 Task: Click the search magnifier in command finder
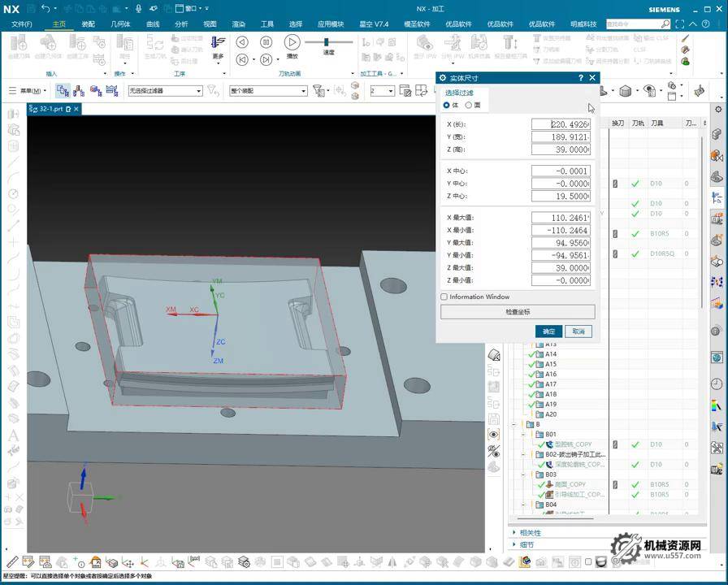click(x=665, y=24)
